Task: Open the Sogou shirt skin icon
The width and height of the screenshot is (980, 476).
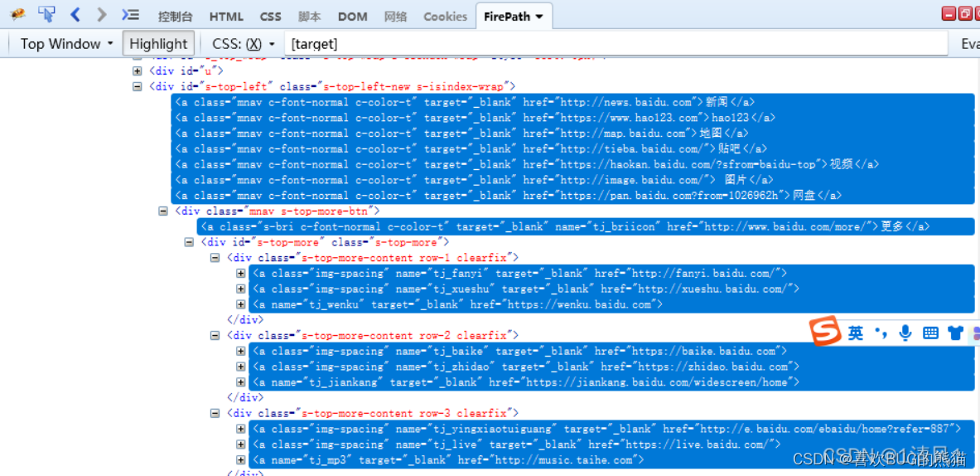Action: tap(955, 333)
